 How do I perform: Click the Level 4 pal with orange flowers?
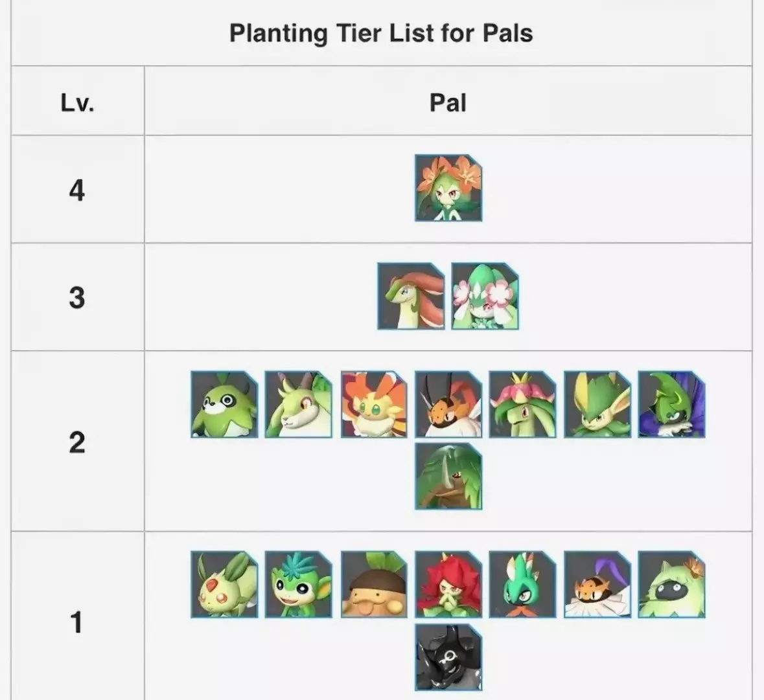448,188
